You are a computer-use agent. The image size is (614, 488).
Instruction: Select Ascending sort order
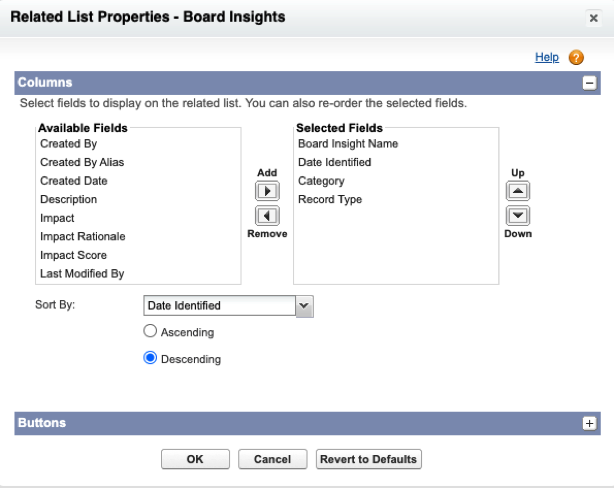pos(151,332)
